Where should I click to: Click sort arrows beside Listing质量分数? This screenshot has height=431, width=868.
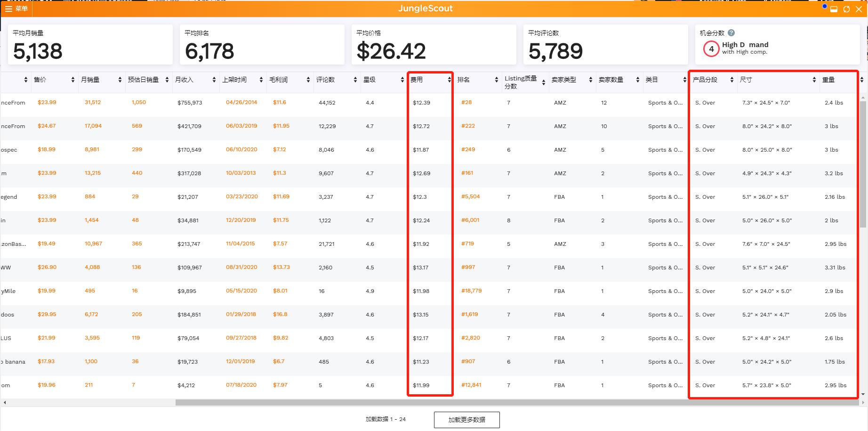point(544,82)
